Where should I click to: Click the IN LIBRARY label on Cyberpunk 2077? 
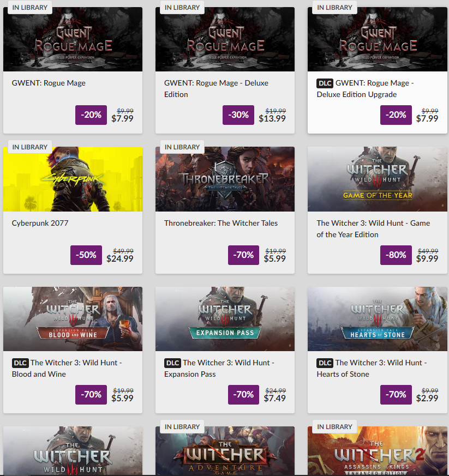point(30,147)
